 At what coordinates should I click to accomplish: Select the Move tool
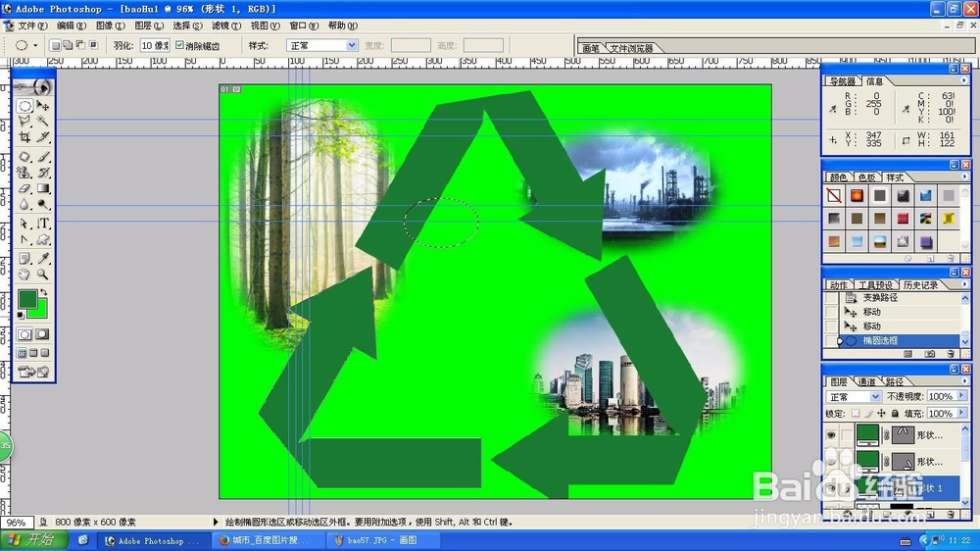click(42, 106)
